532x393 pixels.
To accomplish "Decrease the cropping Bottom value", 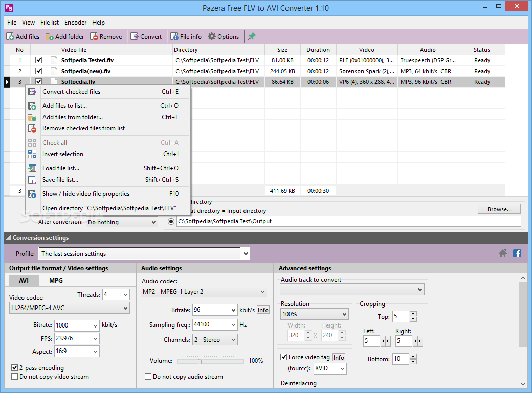I will tap(413, 362).
